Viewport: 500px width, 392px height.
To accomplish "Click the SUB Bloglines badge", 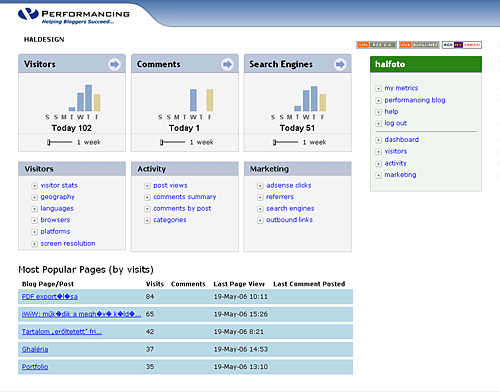I will (x=419, y=45).
